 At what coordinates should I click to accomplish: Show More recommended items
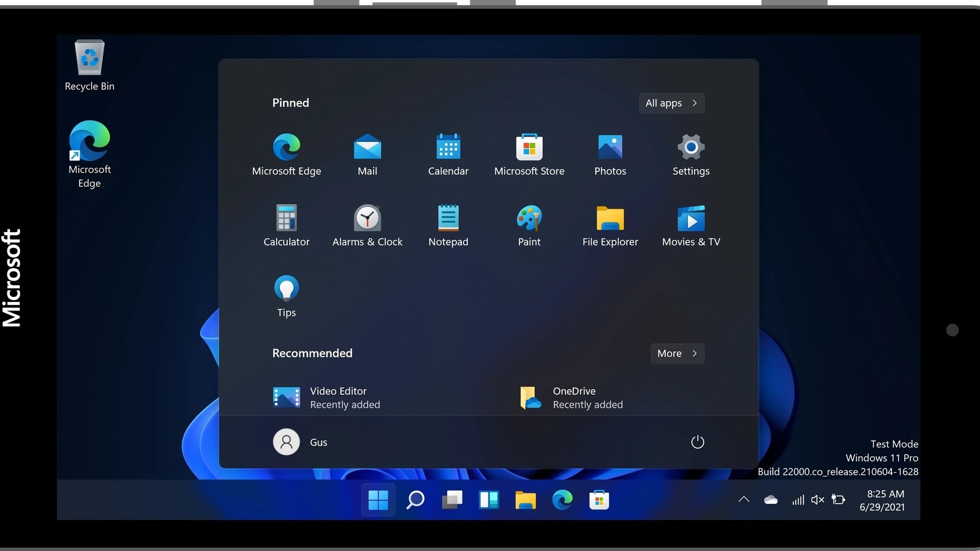[677, 353]
